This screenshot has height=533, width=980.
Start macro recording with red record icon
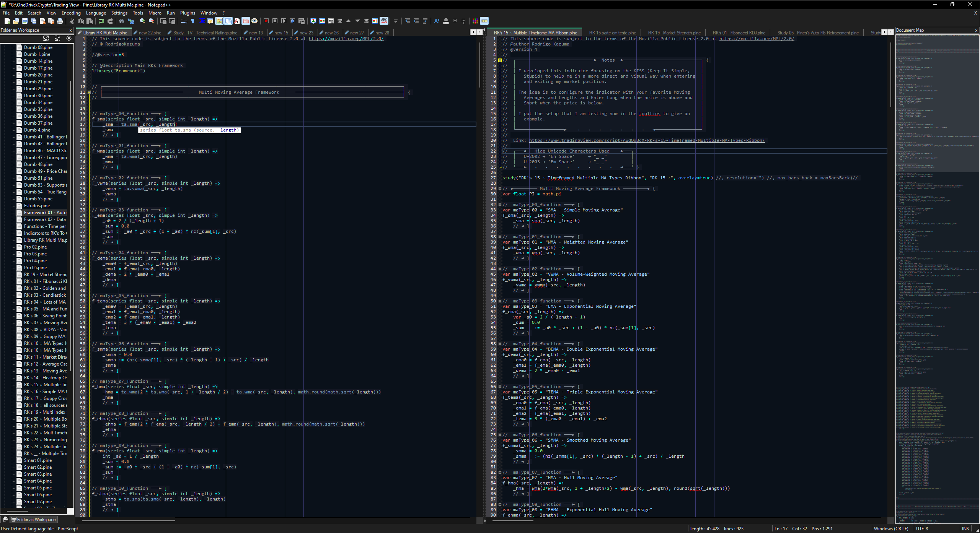pos(266,21)
